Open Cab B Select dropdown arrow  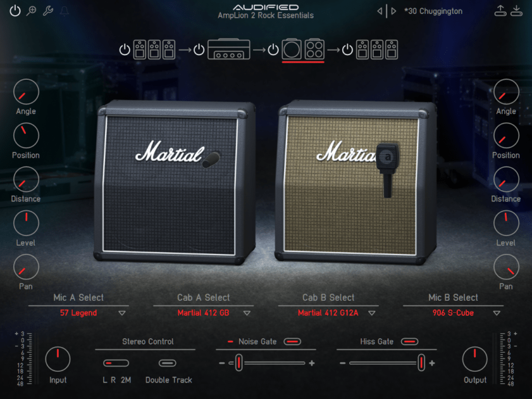[x=372, y=313]
